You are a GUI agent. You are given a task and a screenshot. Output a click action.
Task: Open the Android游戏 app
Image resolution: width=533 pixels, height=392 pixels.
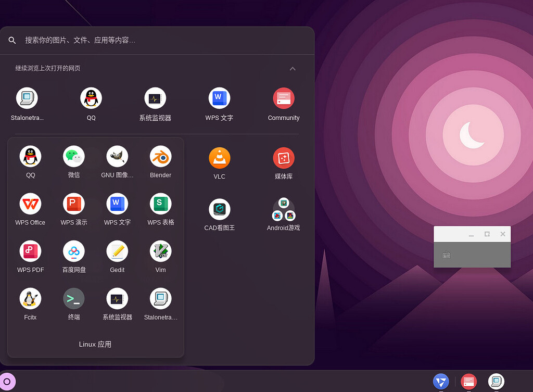(x=284, y=209)
